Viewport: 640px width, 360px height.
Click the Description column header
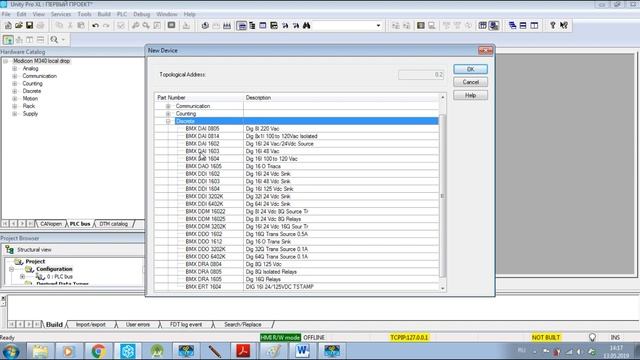point(341,98)
